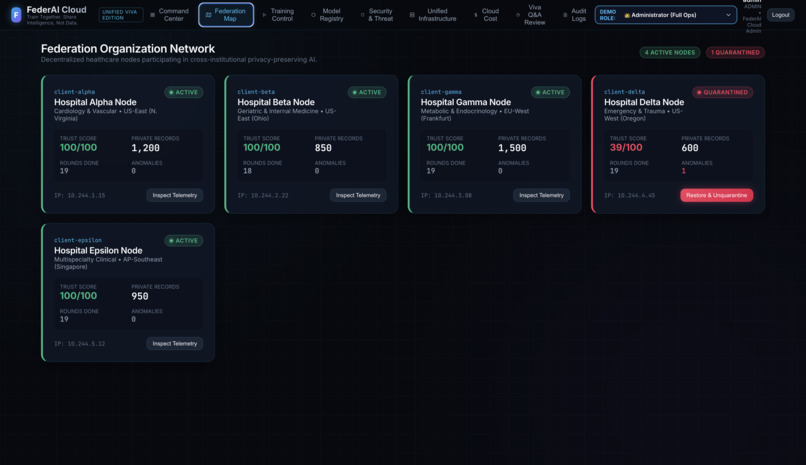
Task: Click the Hospital Beta Node title
Action: pos(276,102)
